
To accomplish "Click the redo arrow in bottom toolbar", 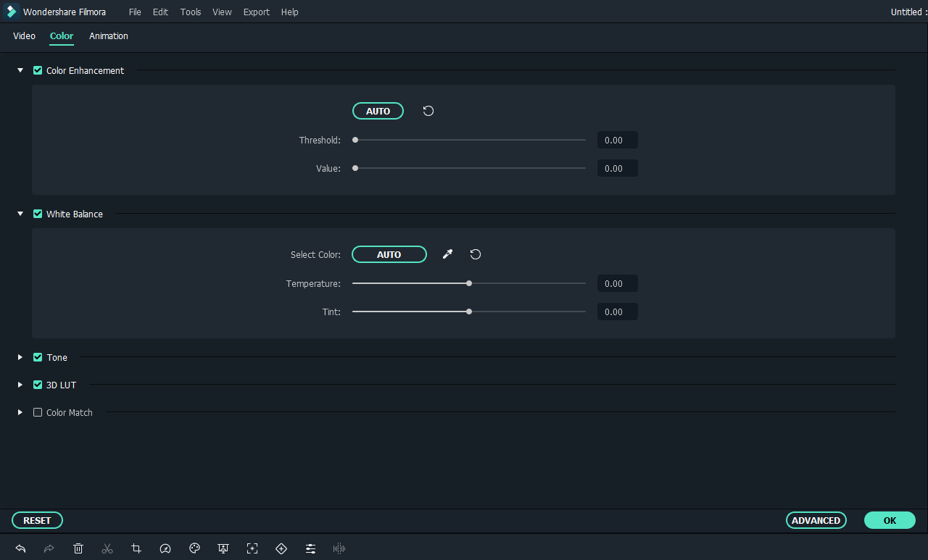I will pyautogui.click(x=49, y=548).
